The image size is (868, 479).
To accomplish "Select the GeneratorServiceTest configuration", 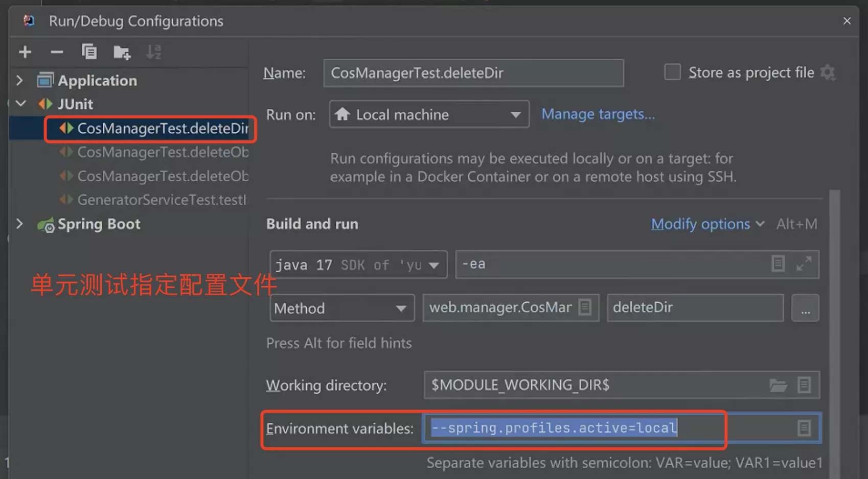I will (x=153, y=200).
